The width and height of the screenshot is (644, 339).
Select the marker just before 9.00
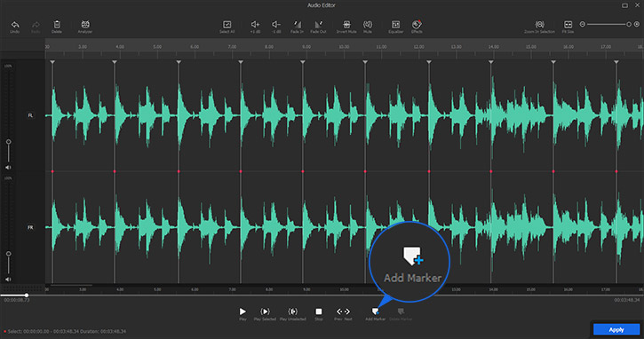coord(303,62)
